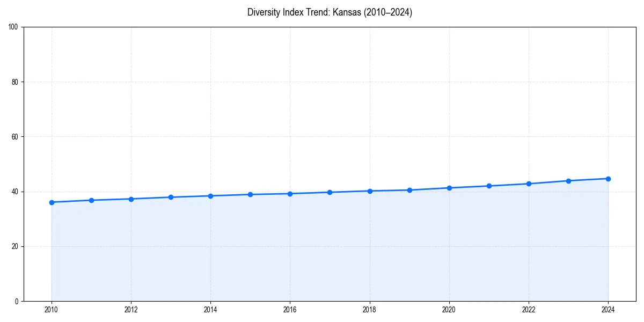Screen dimensions: 644x322
Task: Select the 2015 data point
Action: coord(250,194)
